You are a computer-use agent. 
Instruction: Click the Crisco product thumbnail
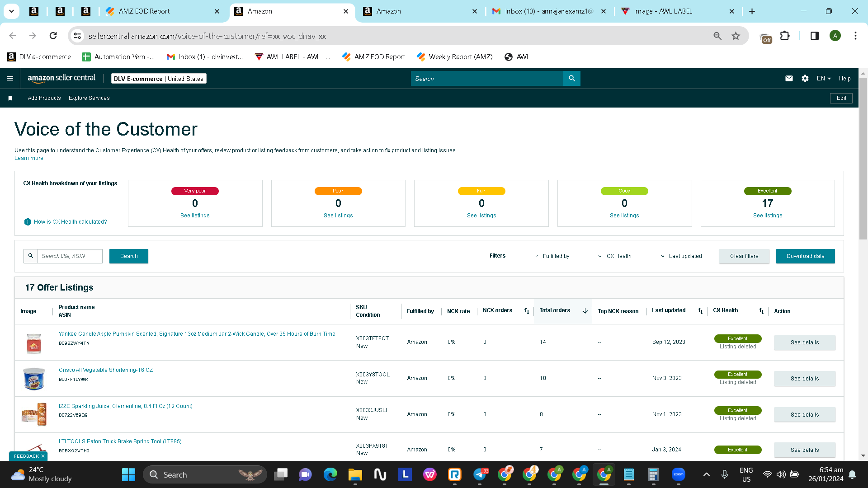click(x=34, y=379)
